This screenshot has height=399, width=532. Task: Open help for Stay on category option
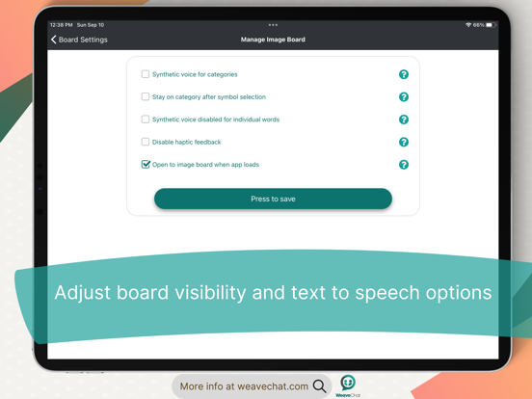pos(404,97)
